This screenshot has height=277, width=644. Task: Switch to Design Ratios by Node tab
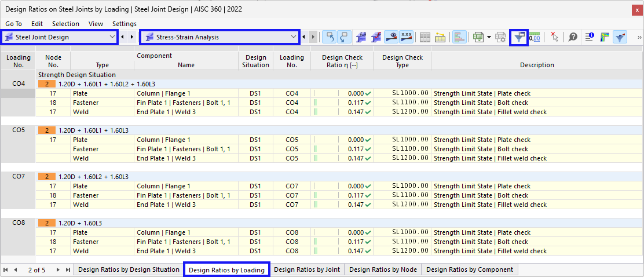click(383, 269)
